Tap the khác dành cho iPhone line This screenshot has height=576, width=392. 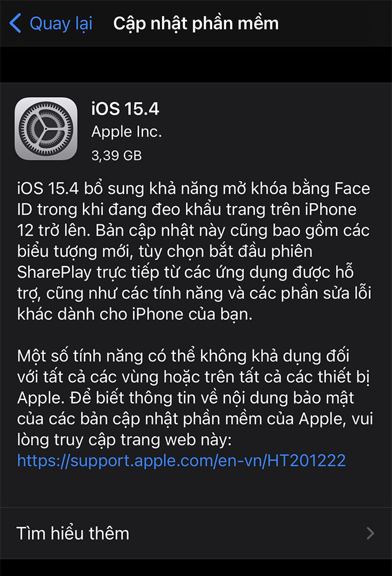point(135,315)
